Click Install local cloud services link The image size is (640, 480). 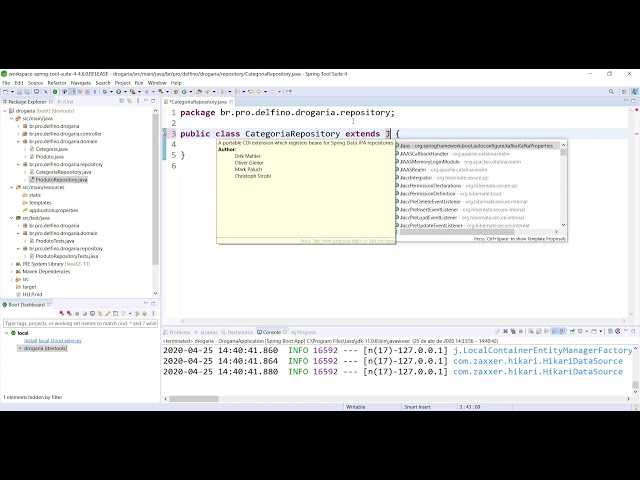pos(53,341)
